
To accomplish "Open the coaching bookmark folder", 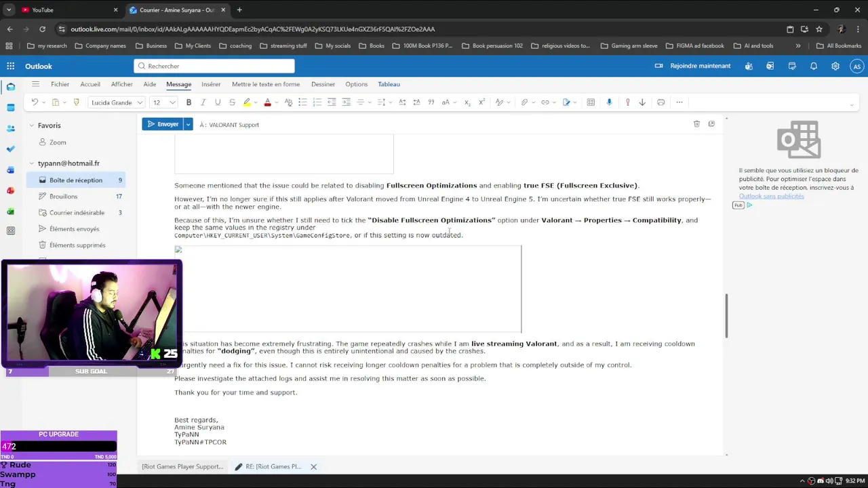I will point(235,45).
